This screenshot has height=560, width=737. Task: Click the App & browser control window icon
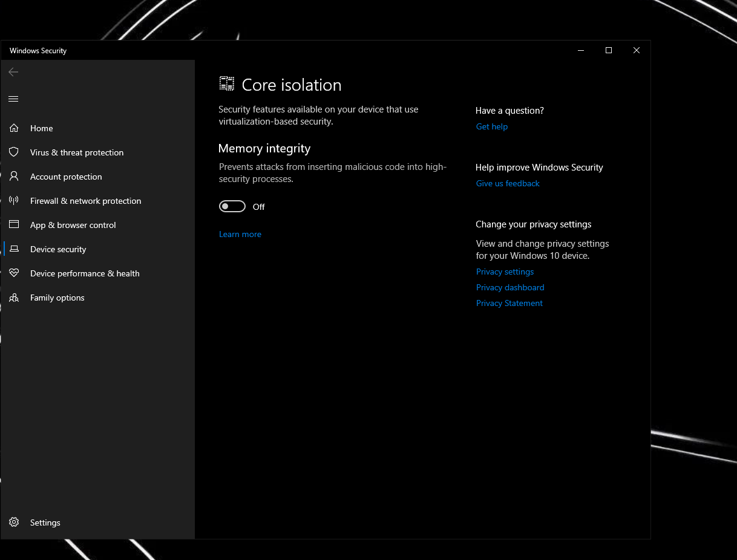(x=14, y=224)
